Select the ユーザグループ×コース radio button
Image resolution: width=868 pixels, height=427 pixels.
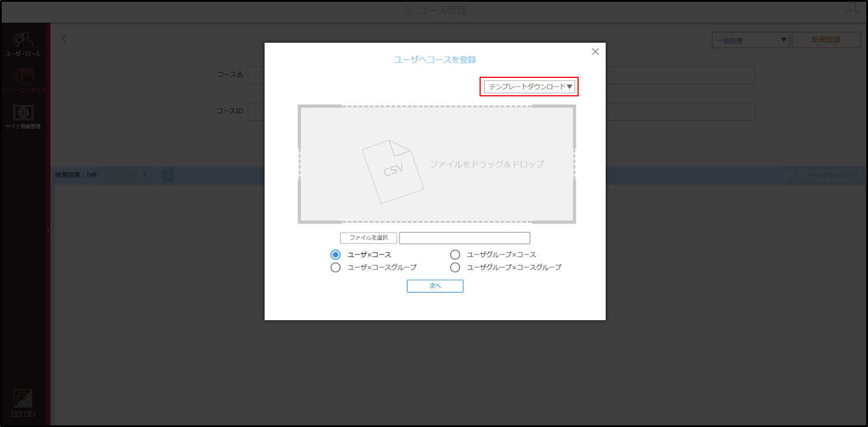(x=455, y=254)
